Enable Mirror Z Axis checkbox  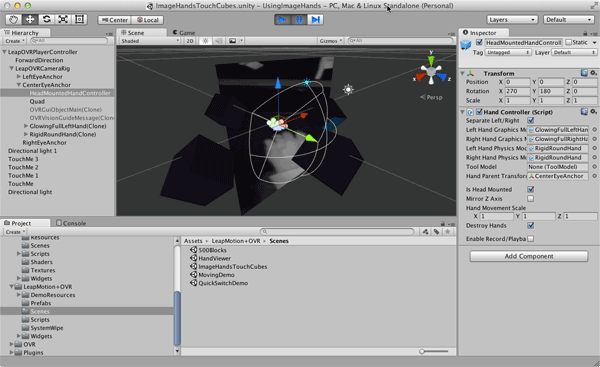pyautogui.click(x=531, y=199)
